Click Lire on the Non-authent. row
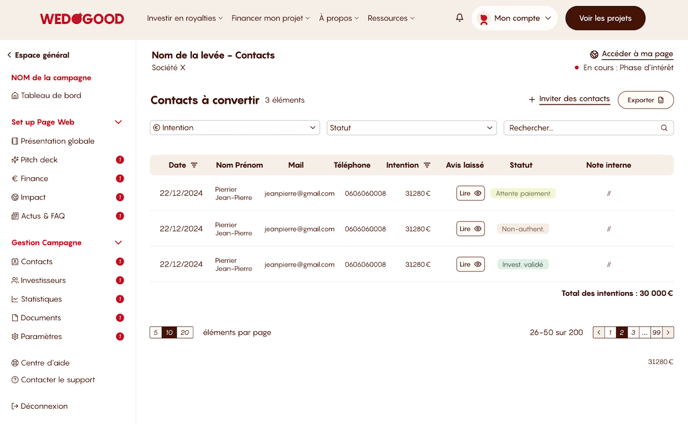The width and height of the screenshot is (688, 441). tap(470, 229)
